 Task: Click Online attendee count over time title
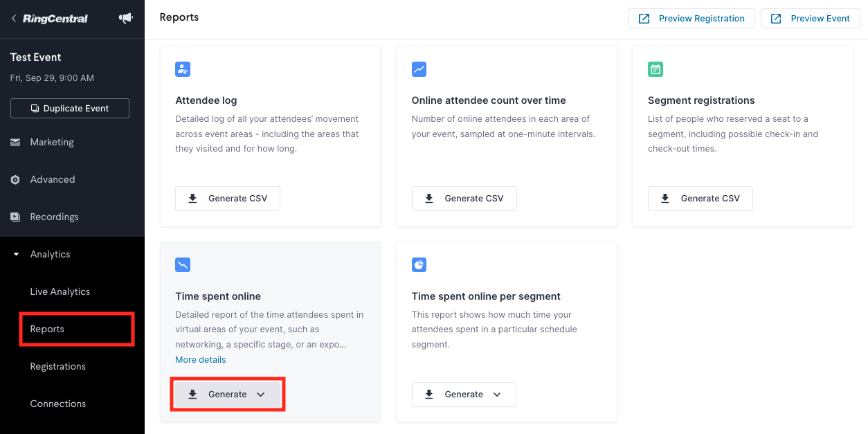click(x=489, y=100)
